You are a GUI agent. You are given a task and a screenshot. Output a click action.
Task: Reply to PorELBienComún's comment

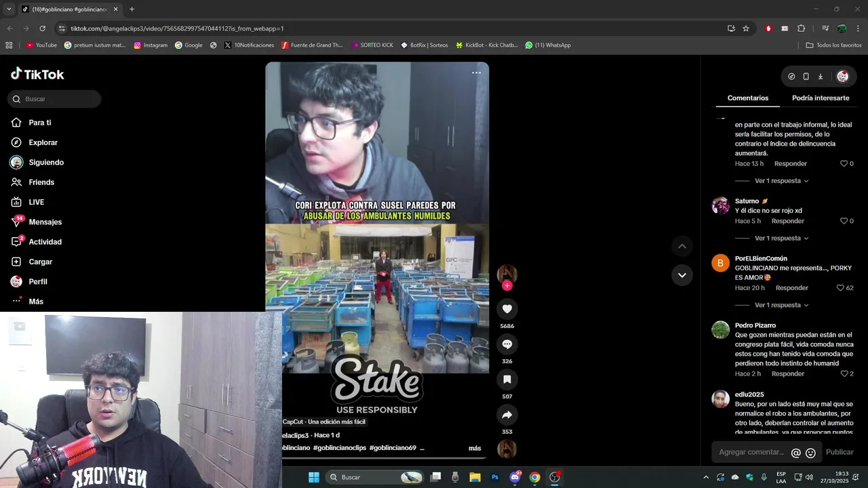(791, 288)
